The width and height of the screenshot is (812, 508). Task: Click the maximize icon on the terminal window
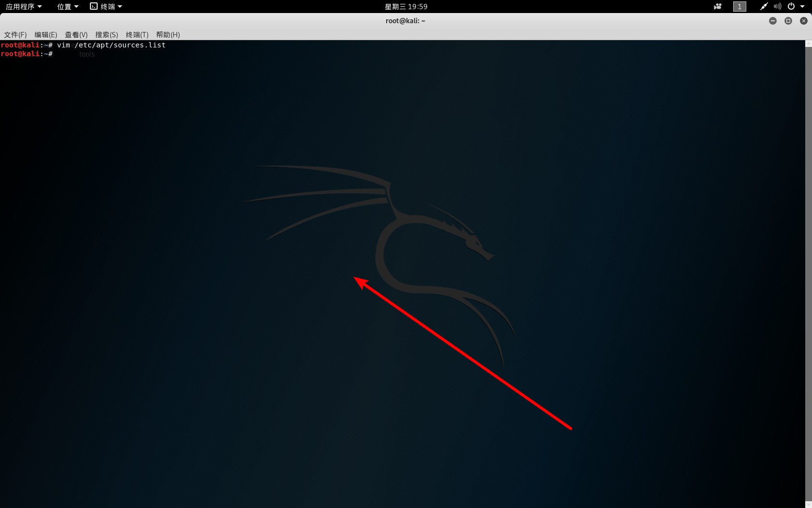pos(788,21)
